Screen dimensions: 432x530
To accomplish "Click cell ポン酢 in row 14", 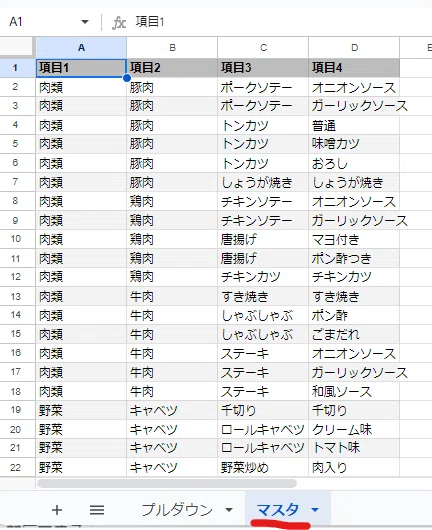I will point(354,315).
